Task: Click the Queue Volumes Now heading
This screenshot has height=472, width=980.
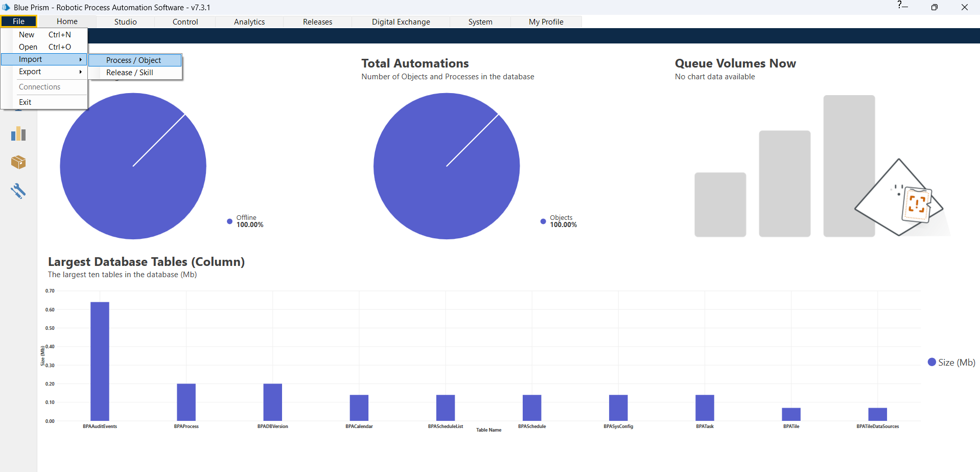Action: click(735, 63)
